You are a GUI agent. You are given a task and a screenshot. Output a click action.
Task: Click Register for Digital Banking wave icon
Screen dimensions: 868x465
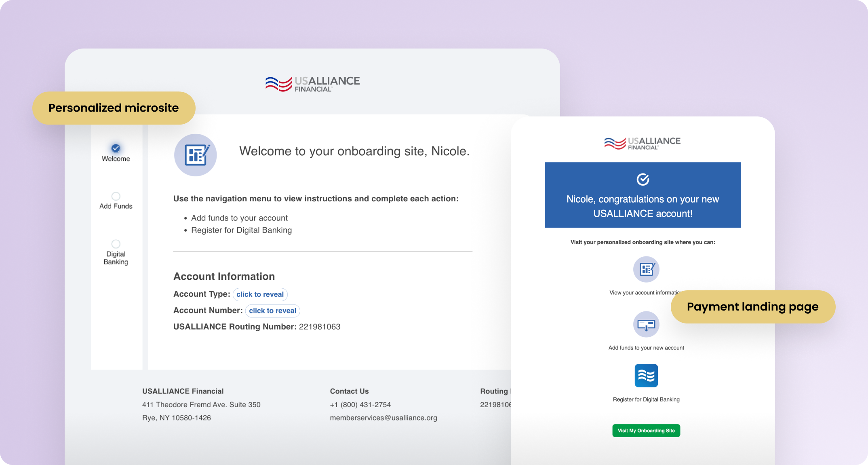646,376
